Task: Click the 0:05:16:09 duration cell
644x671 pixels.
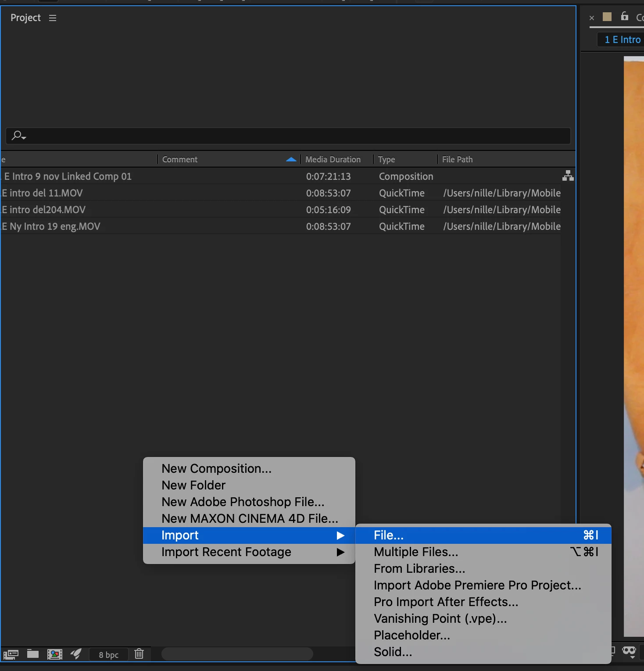Action: click(329, 210)
